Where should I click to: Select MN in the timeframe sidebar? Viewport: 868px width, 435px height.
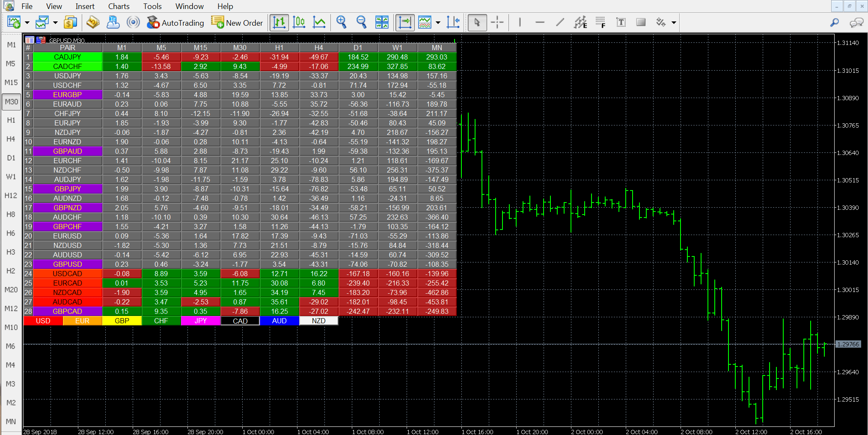(x=12, y=422)
